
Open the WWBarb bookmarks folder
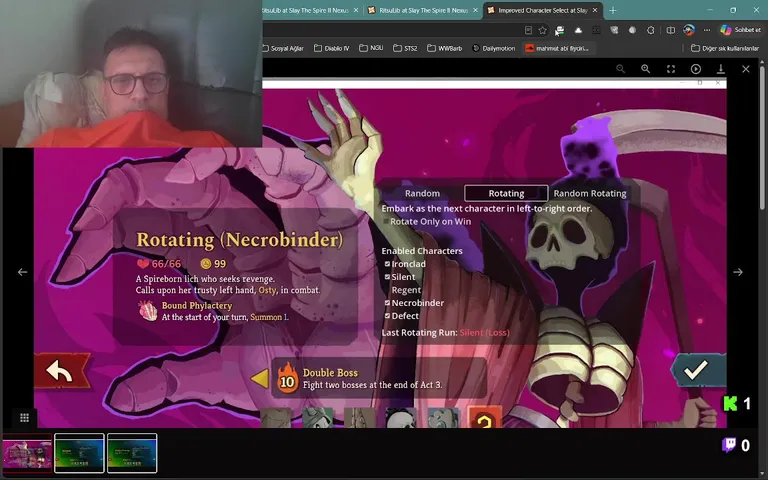[x=444, y=48]
